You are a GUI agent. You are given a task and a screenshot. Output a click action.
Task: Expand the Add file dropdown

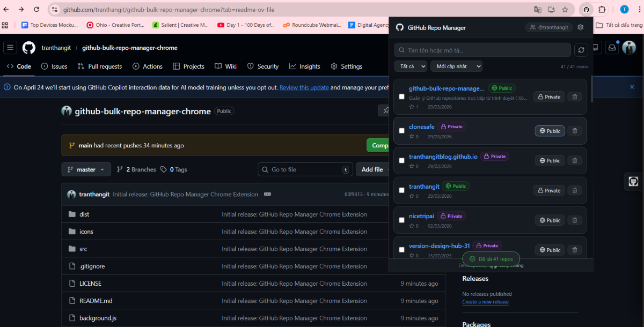pyautogui.click(x=376, y=169)
